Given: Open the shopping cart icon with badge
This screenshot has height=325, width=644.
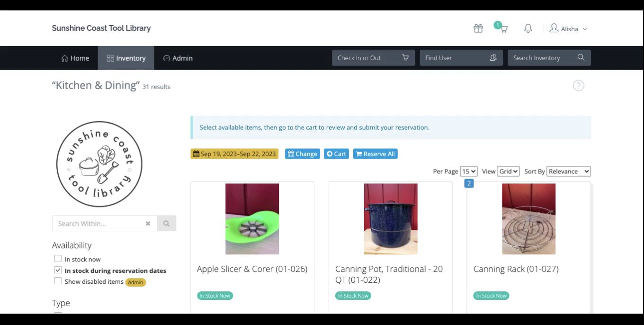Looking at the screenshot, I should (x=501, y=27).
